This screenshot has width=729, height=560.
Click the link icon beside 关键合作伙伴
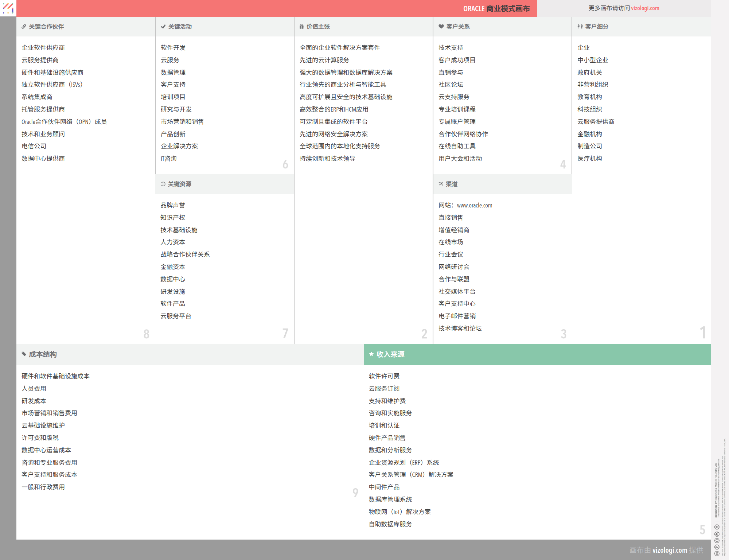24,27
